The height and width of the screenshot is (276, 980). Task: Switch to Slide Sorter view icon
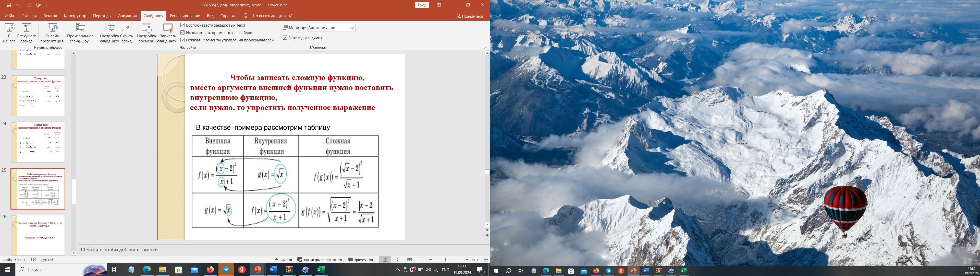[397, 260]
